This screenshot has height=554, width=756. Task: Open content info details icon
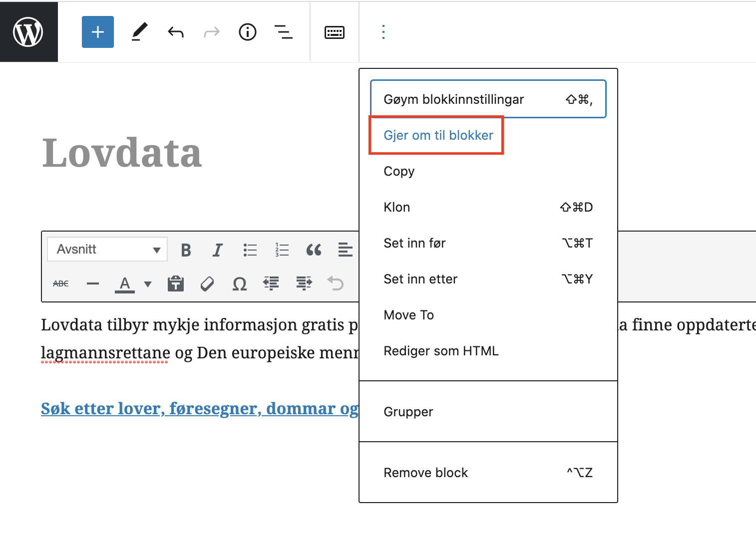coord(248,32)
